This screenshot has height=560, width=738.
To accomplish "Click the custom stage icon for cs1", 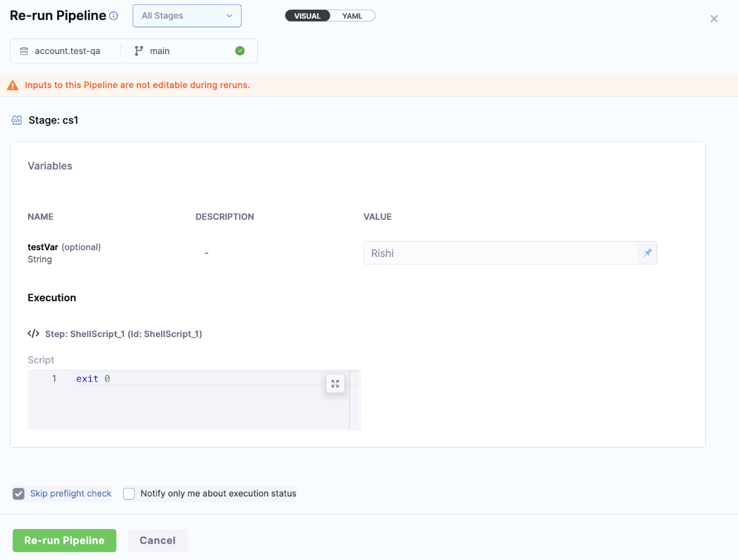I will [17, 120].
